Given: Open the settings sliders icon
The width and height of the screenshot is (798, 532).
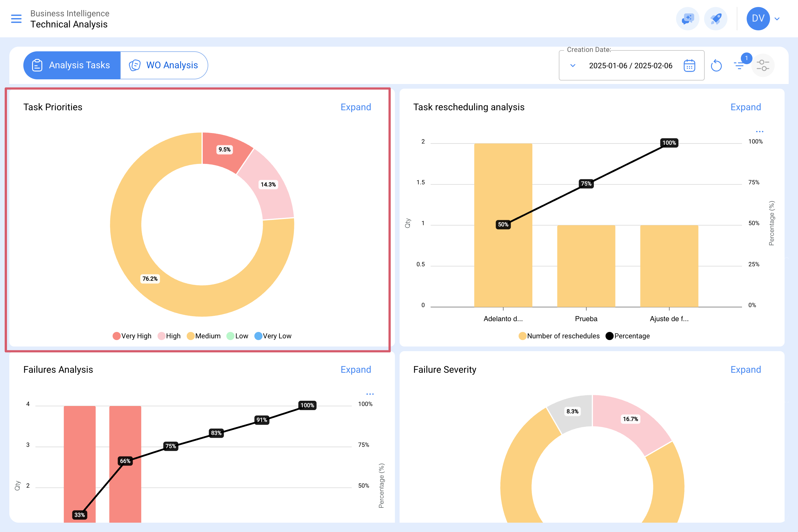Looking at the screenshot, I should tap(763, 66).
